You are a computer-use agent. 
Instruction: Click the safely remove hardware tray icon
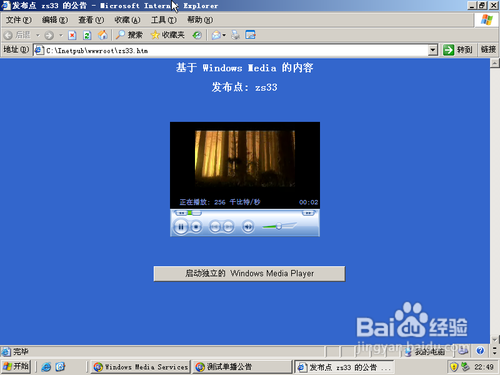click(465, 367)
